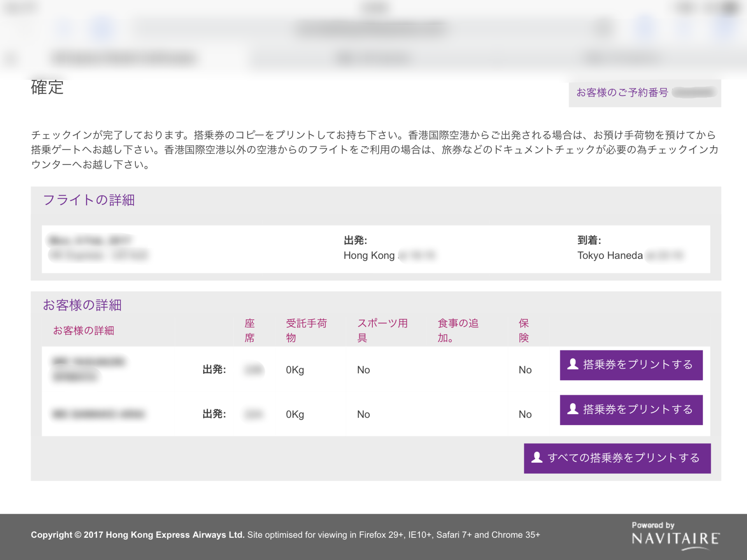Viewport: 747px width, 560px height.
Task: Click the 確定 heading
Action: pos(47,87)
